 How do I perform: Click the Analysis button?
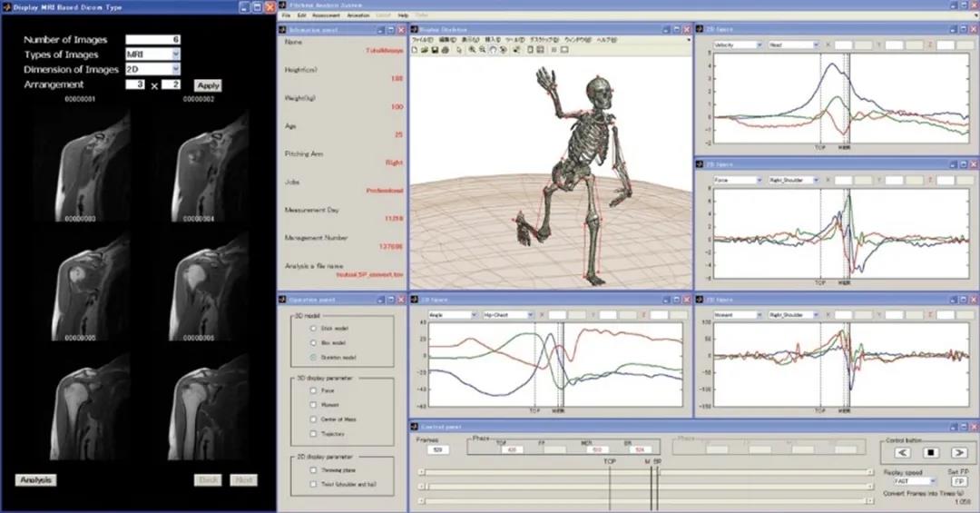(x=36, y=479)
